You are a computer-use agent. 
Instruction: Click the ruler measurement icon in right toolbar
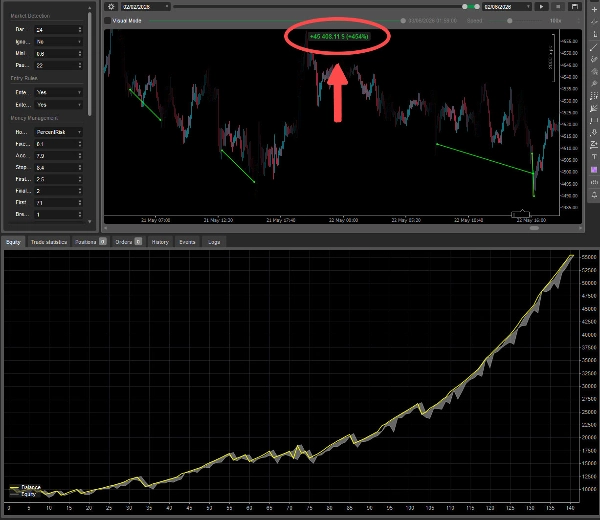click(594, 34)
